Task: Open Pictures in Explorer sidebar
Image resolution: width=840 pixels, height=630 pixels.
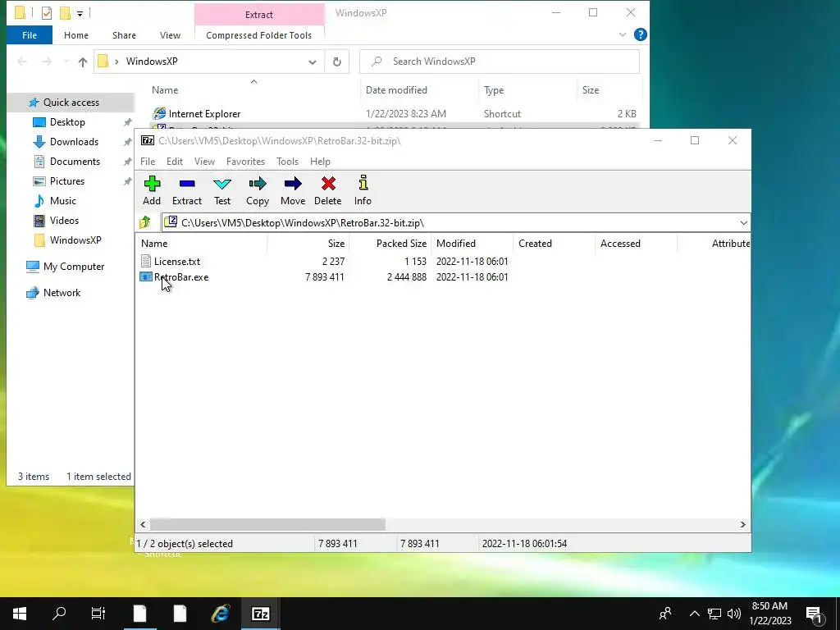Action: [67, 181]
